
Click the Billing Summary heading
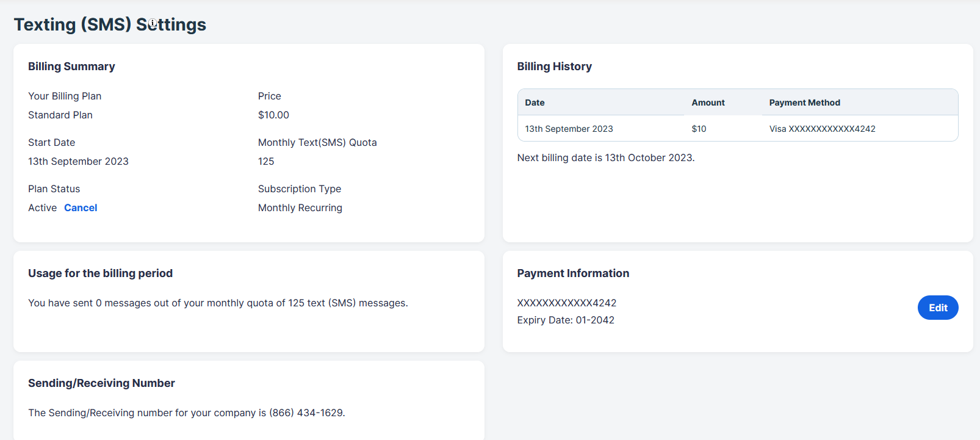[71, 67]
